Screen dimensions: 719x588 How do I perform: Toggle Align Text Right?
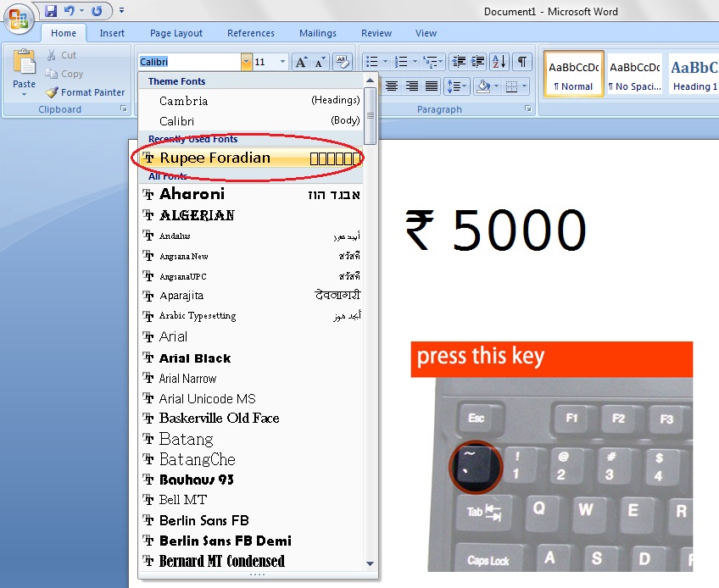411,86
